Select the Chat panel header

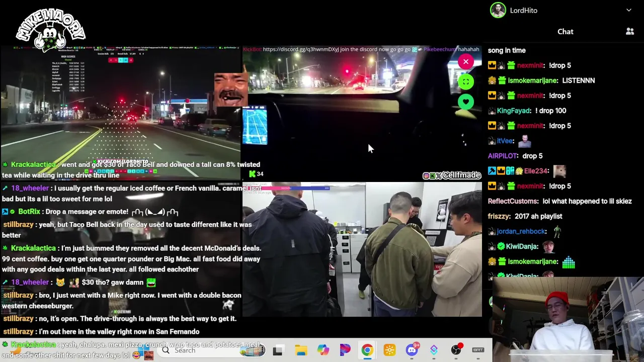565,32
